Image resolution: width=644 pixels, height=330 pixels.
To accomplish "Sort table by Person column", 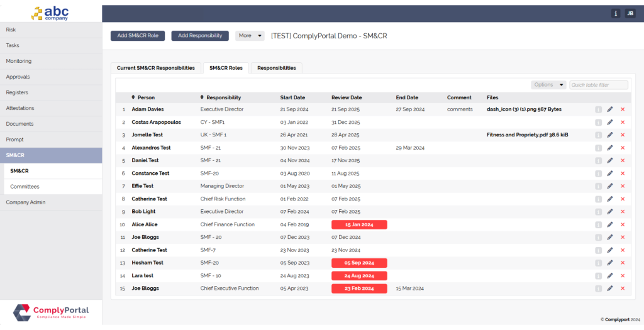I will [x=143, y=97].
